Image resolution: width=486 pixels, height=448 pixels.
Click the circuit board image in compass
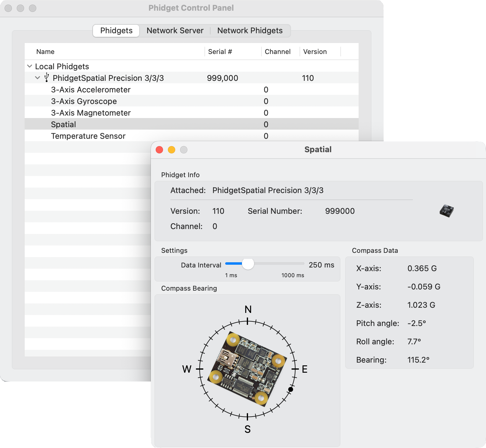(x=247, y=369)
